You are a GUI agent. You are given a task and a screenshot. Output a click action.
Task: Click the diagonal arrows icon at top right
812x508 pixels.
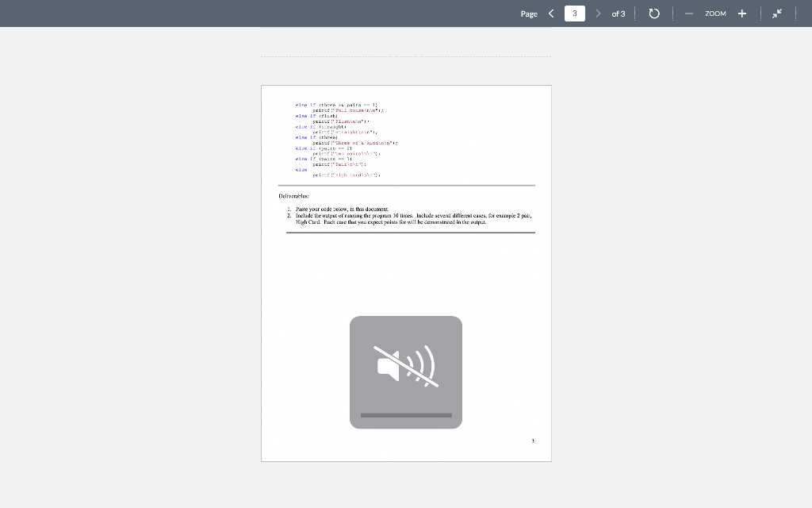[x=776, y=13]
